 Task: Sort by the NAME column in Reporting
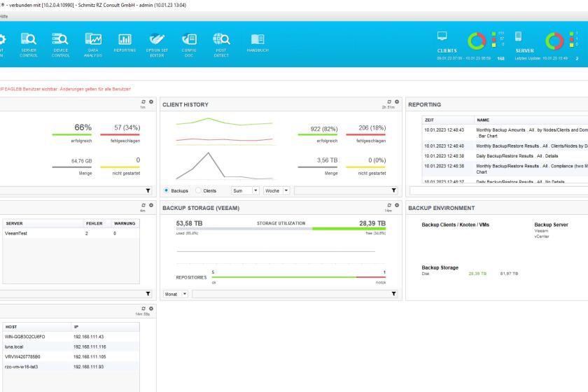pyautogui.click(x=531, y=120)
